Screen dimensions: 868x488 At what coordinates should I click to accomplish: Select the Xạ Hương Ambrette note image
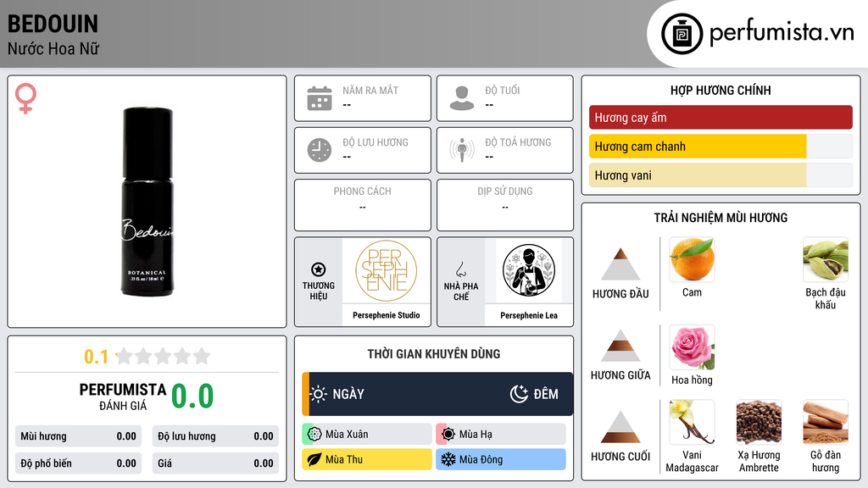pos(759,422)
